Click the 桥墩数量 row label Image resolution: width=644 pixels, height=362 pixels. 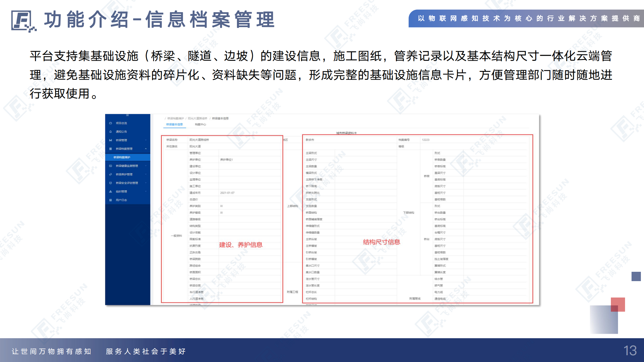(x=440, y=160)
